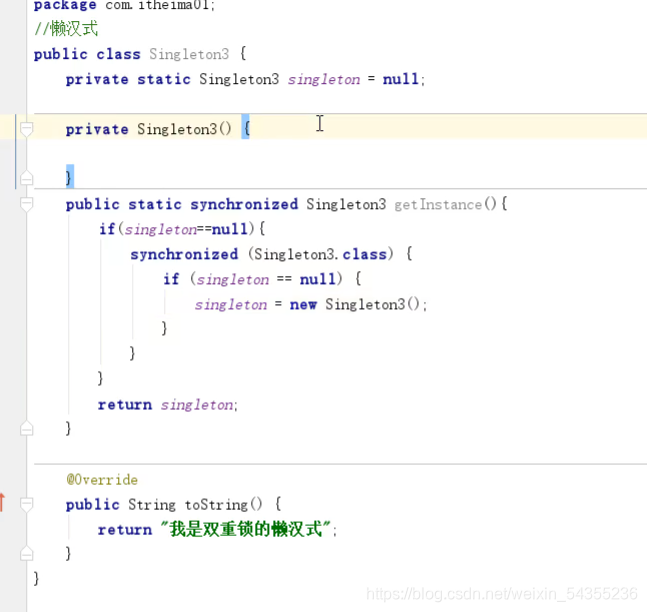Click the 'class' keyword in public class line
The image size is (647, 612).
pyautogui.click(x=118, y=54)
